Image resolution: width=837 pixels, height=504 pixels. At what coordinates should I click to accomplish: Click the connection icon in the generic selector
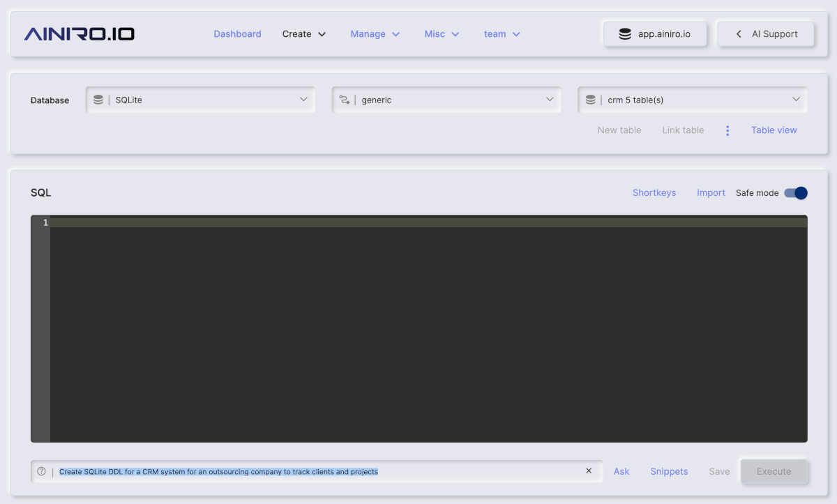(345, 100)
